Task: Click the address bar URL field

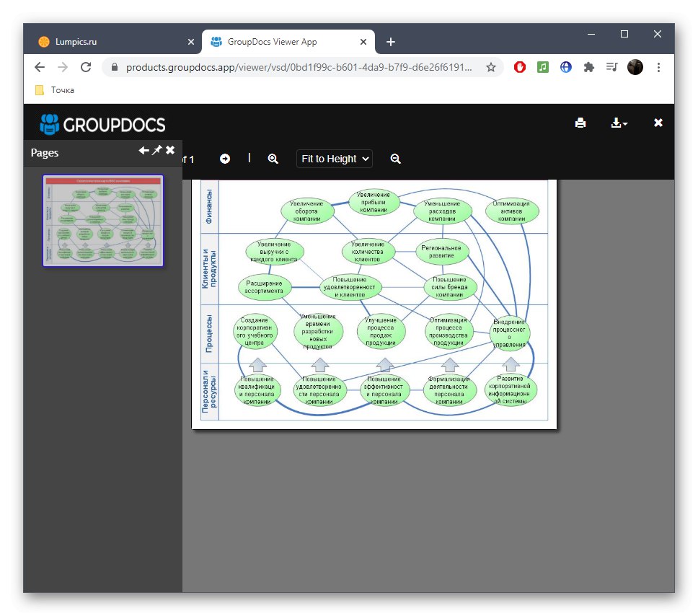Action: point(299,67)
